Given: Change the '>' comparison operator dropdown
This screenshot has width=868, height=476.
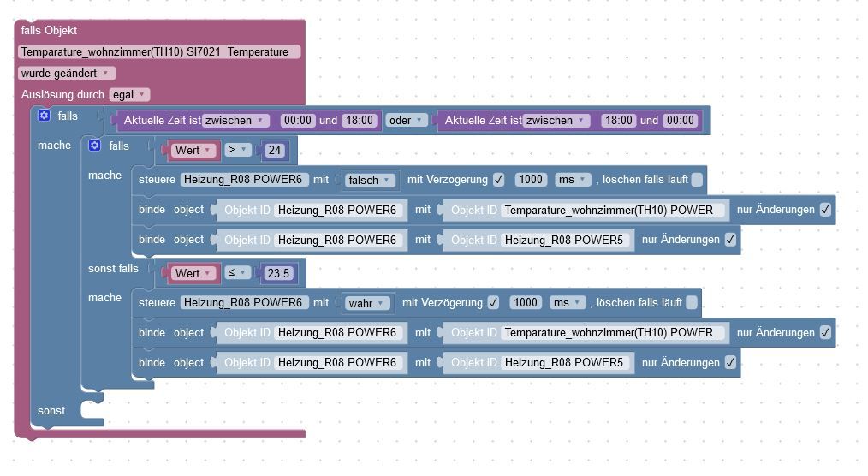Looking at the screenshot, I should pos(237,150).
